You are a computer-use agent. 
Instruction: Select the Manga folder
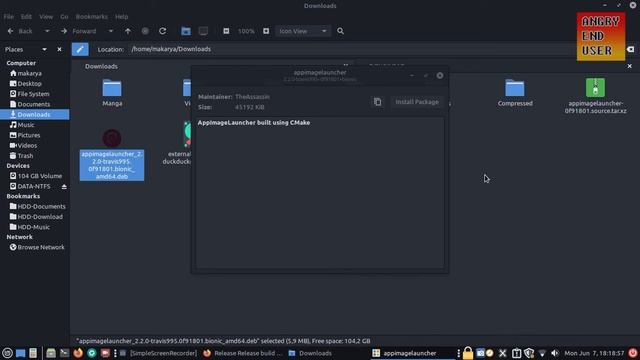point(112,93)
